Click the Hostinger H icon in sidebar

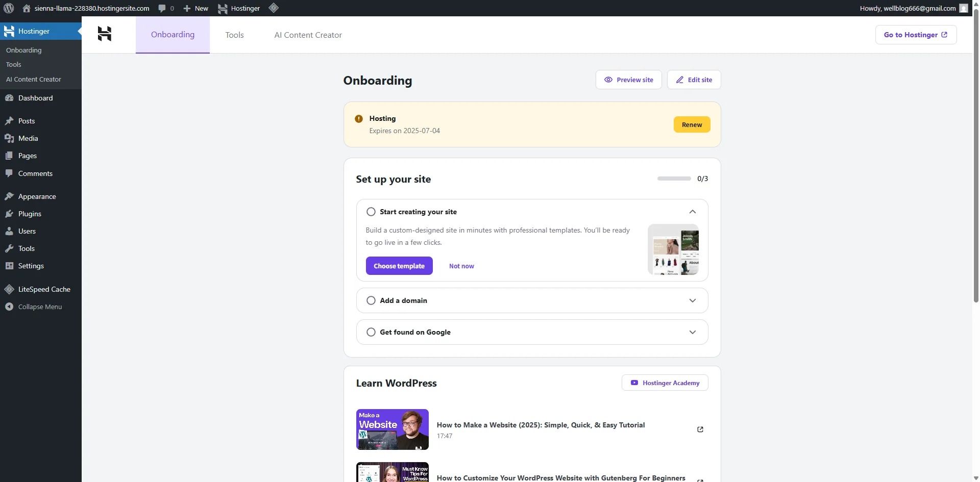click(x=9, y=31)
